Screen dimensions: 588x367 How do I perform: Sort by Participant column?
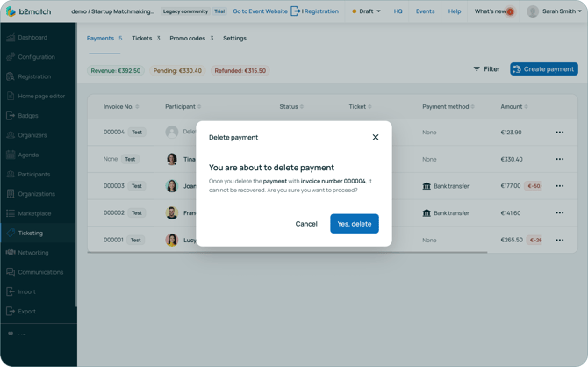183,106
